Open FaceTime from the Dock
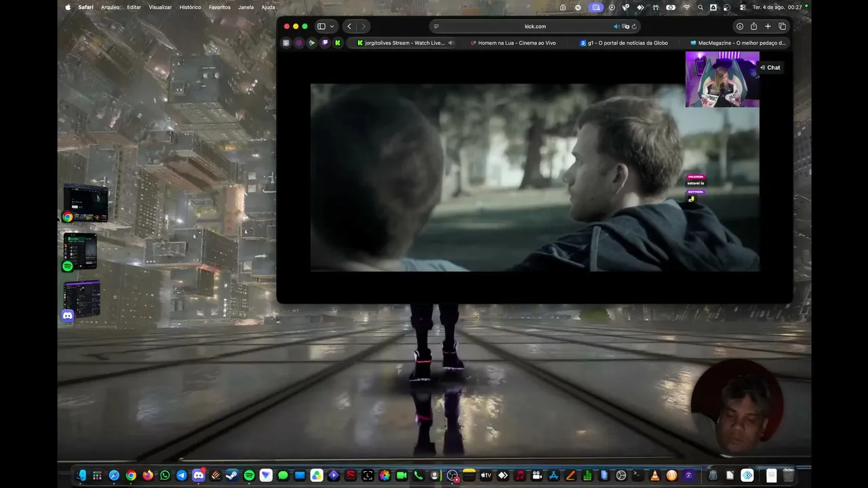 [x=401, y=476]
